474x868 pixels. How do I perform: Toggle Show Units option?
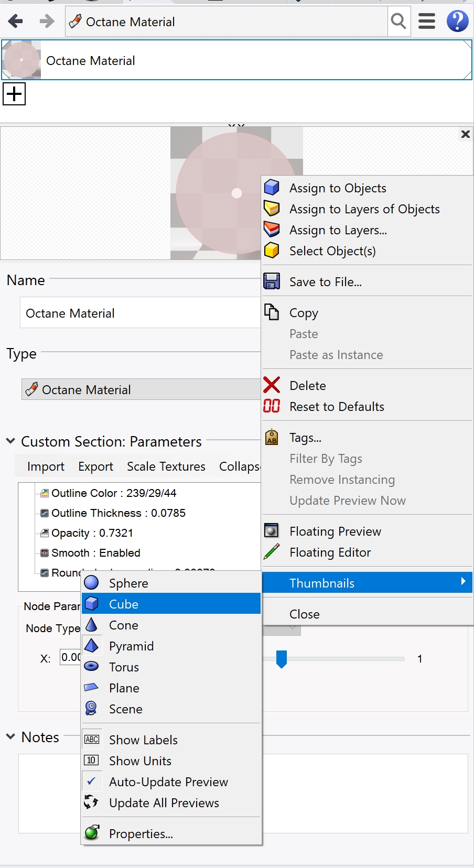click(x=140, y=761)
